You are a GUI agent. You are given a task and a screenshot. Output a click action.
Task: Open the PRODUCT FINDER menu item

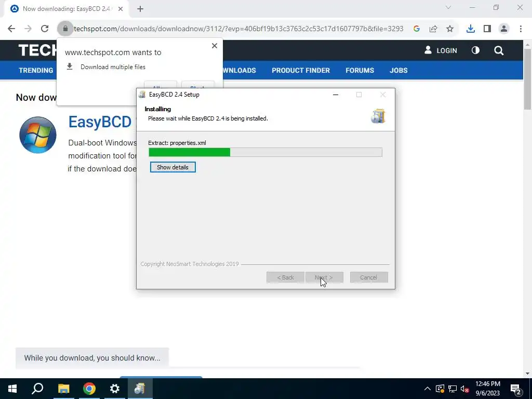click(x=301, y=70)
